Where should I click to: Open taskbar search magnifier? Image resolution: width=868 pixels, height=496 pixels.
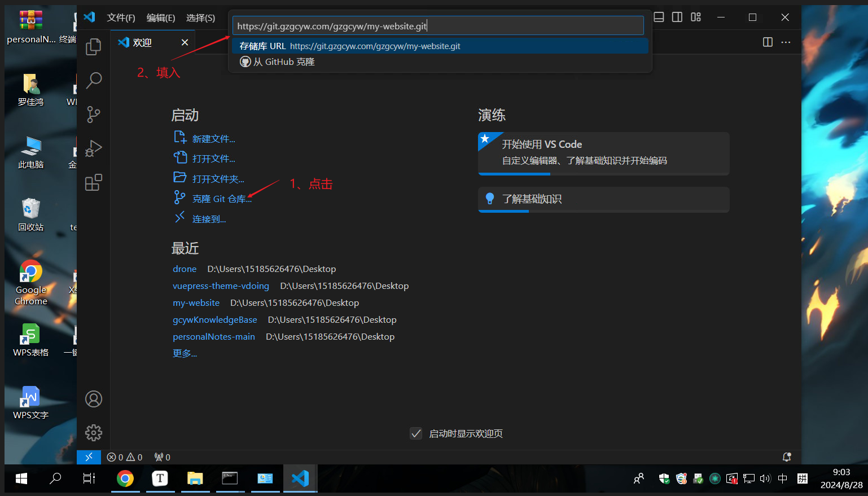click(x=55, y=479)
